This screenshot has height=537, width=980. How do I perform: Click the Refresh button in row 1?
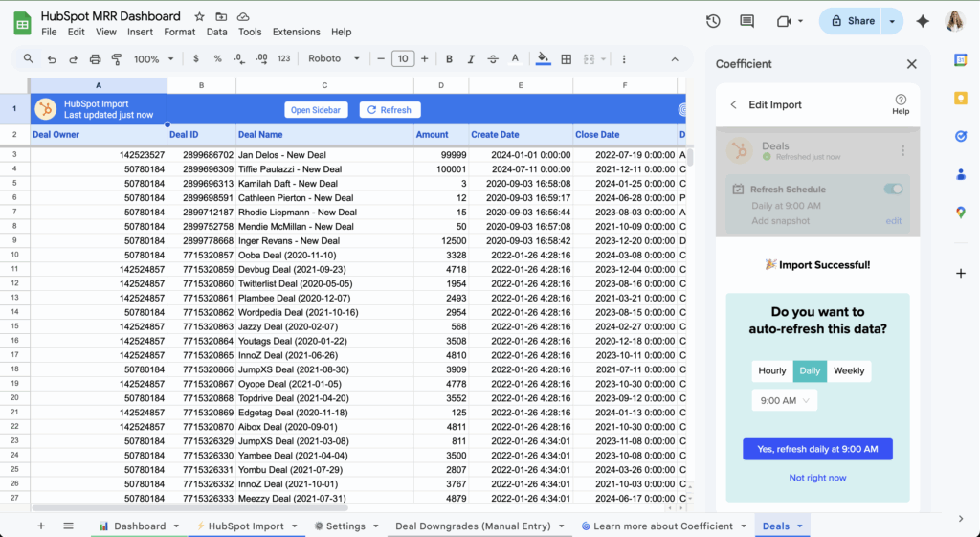coord(390,110)
